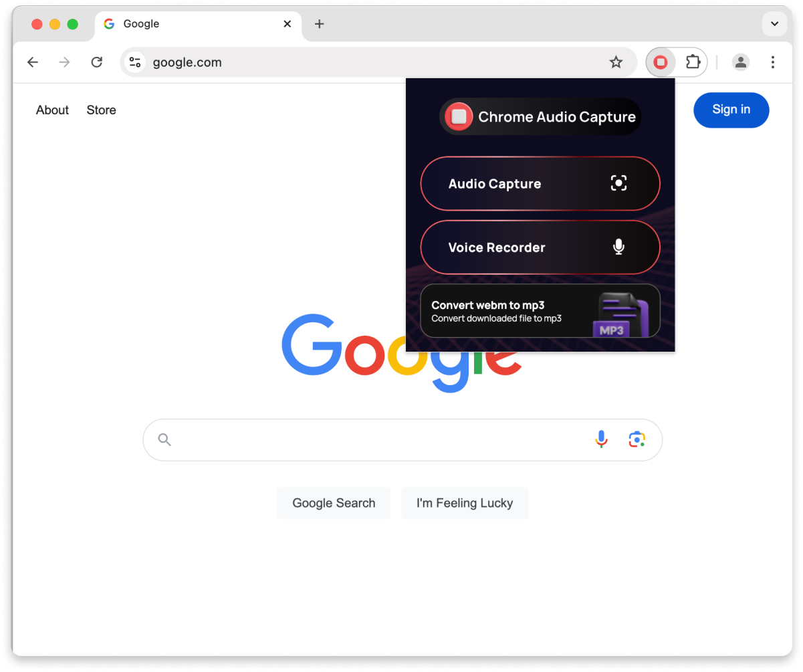The image size is (803, 672).
Task: Expand the tab search chevron button
Action: (774, 24)
